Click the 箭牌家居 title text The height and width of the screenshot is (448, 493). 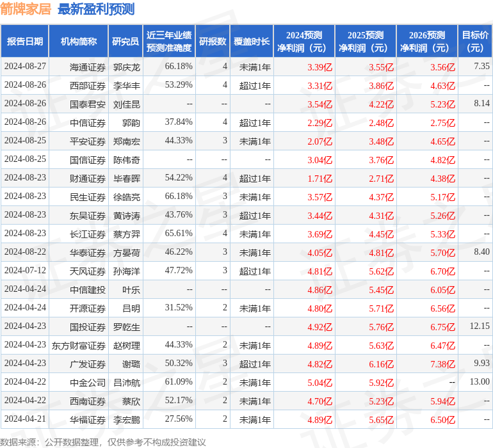(26, 9)
